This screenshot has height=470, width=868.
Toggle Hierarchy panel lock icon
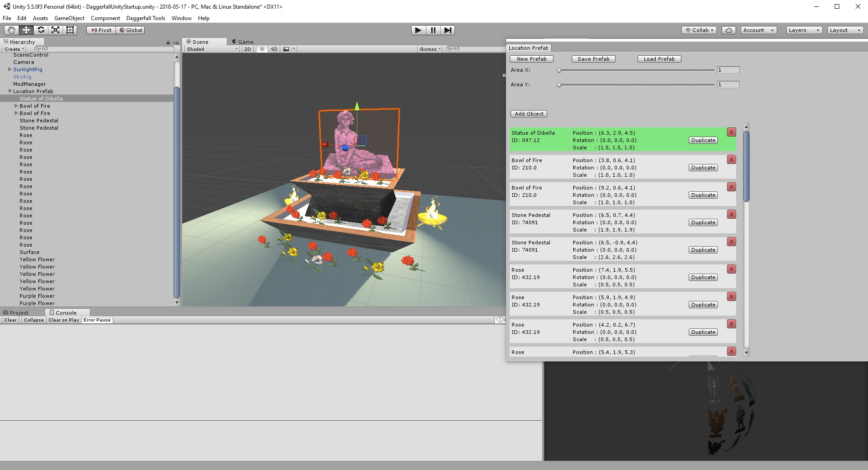[x=168, y=42]
